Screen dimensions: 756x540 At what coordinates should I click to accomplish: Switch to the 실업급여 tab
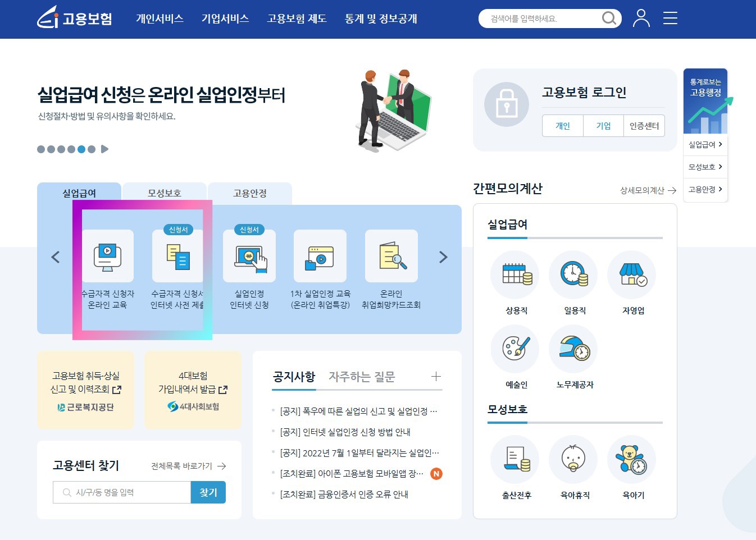click(x=79, y=194)
